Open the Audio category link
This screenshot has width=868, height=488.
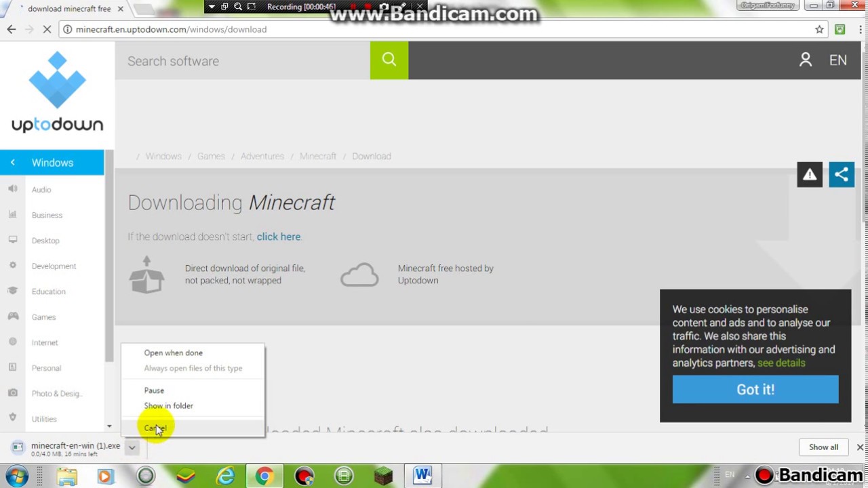tap(41, 190)
